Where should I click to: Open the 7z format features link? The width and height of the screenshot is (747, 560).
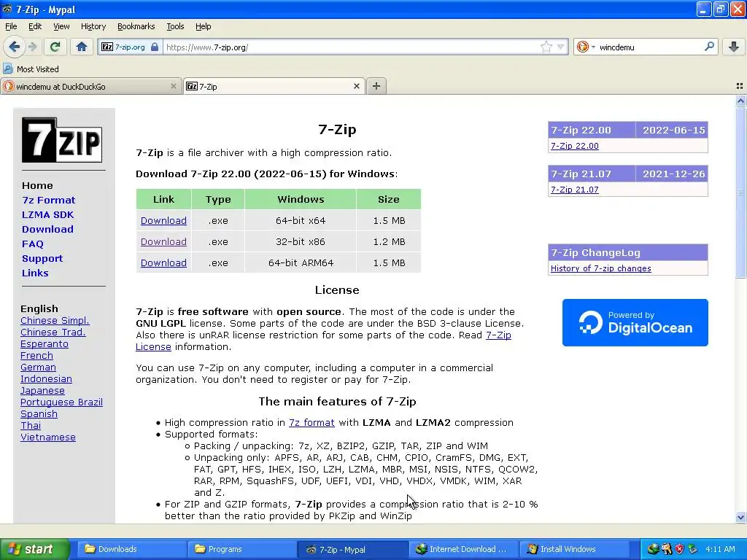(311, 422)
